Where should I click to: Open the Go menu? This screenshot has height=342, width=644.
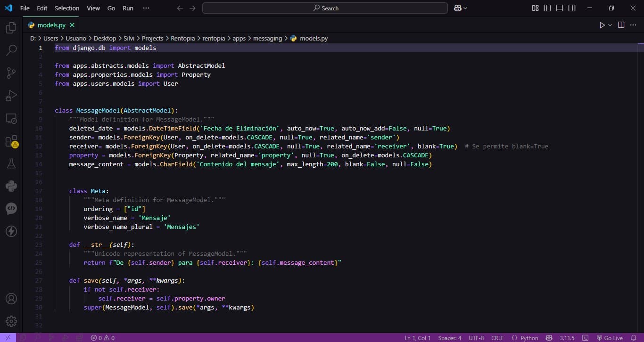pyautogui.click(x=111, y=8)
